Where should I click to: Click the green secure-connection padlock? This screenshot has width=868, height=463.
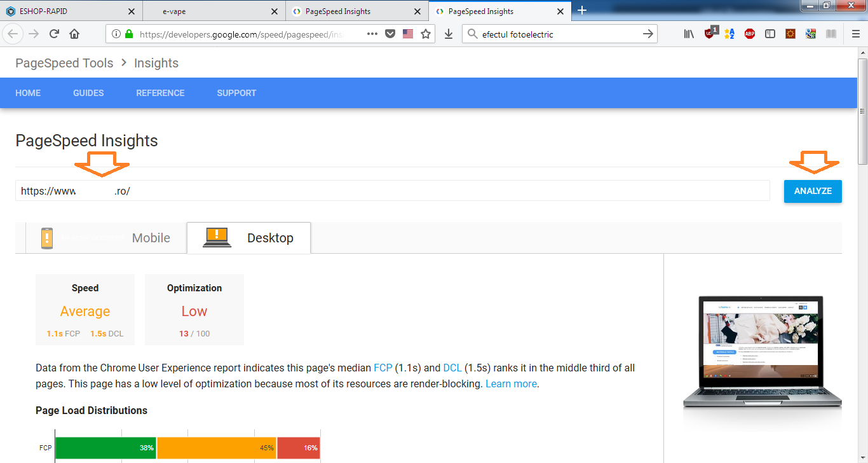click(x=130, y=34)
